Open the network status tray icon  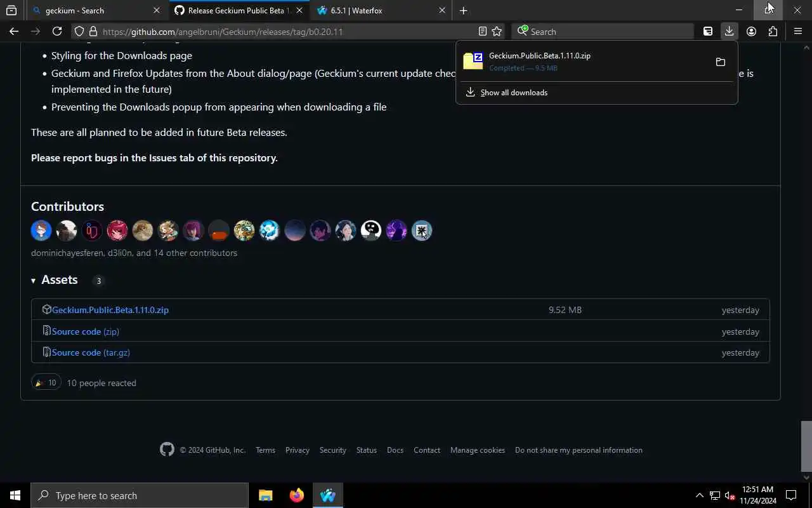[715, 495]
